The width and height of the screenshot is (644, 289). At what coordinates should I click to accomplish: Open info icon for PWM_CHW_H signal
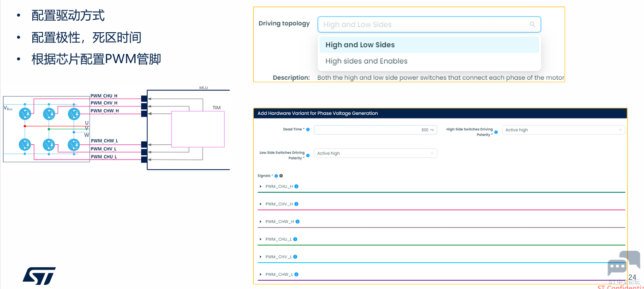click(297, 222)
